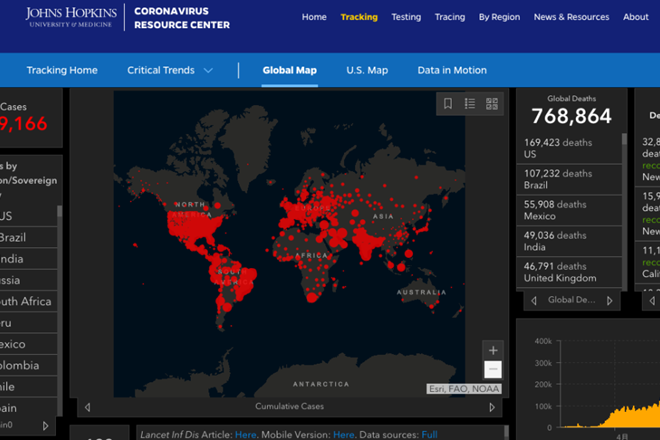Select Tracking in the top navigation
The width and height of the screenshot is (660, 440).
pos(359,17)
